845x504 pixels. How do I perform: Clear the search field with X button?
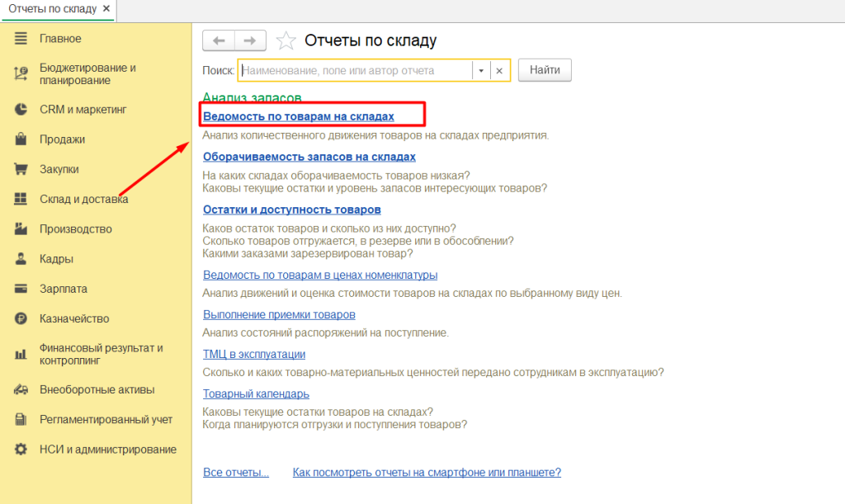pos(499,71)
